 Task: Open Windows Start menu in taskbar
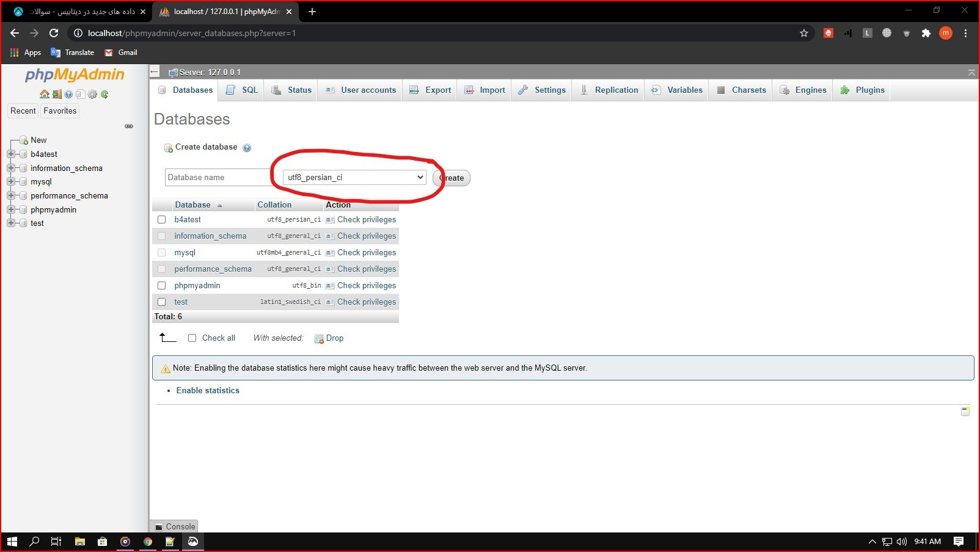(x=12, y=542)
